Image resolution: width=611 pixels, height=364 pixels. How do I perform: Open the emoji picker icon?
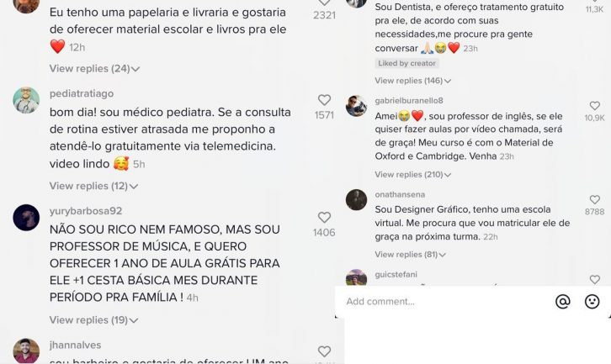click(x=592, y=301)
